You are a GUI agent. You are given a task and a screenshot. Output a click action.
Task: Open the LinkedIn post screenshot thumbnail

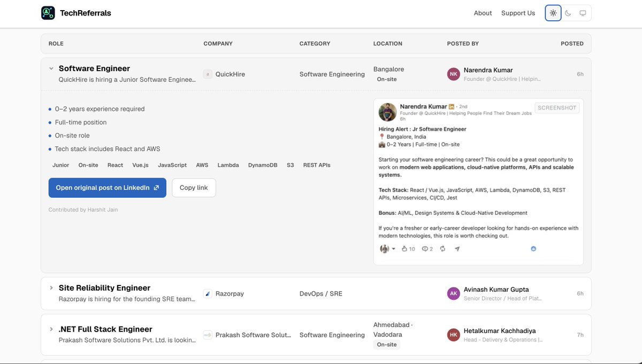(x=478, y=182)
